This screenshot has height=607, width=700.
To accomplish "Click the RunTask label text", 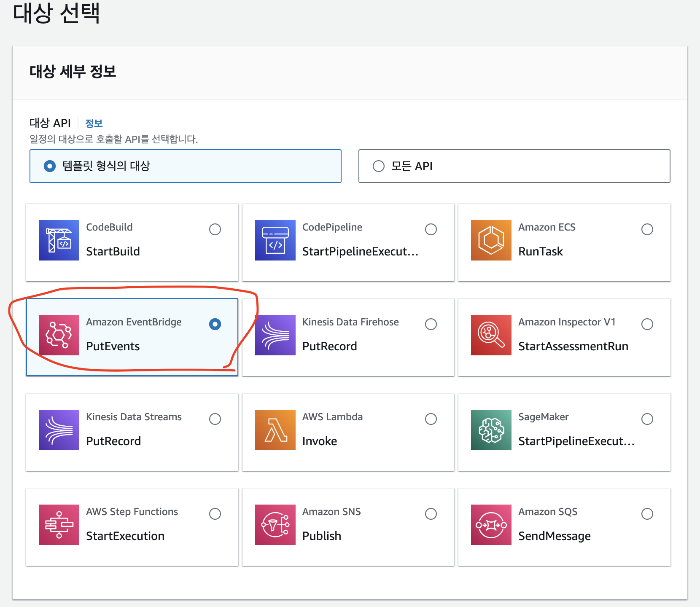I will 541,252.
